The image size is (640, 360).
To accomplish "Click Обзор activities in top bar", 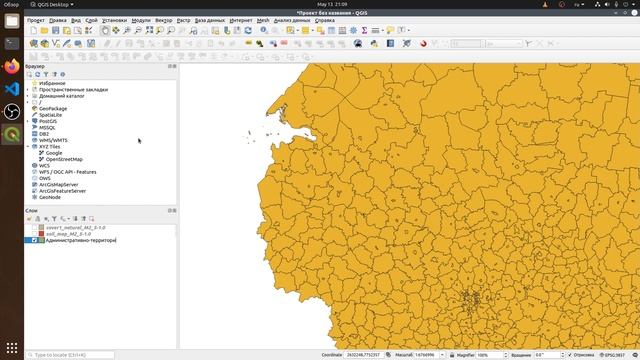I will [11, 4].
